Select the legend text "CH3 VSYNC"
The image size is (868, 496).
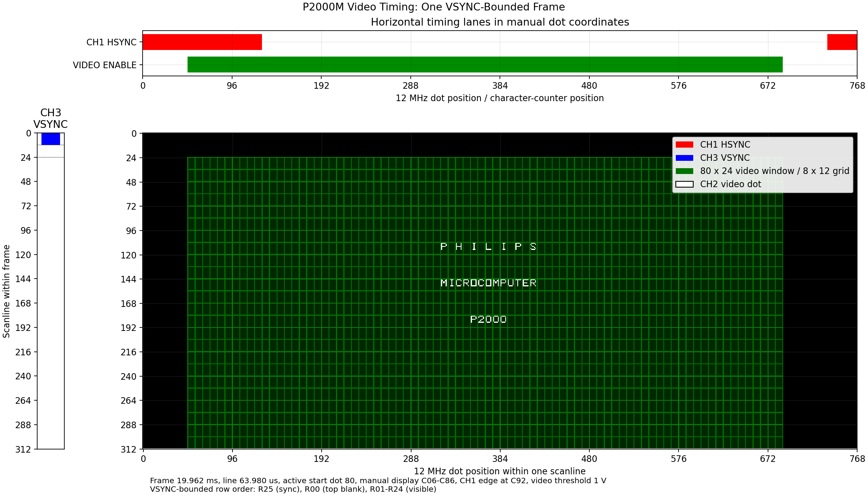(725, 158)
